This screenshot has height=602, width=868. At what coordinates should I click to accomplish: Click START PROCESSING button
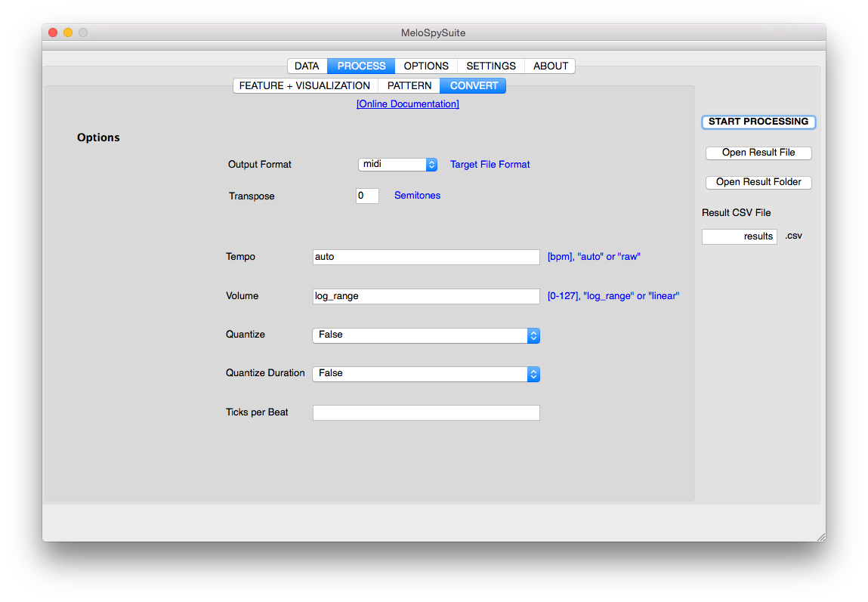(758, 122)
